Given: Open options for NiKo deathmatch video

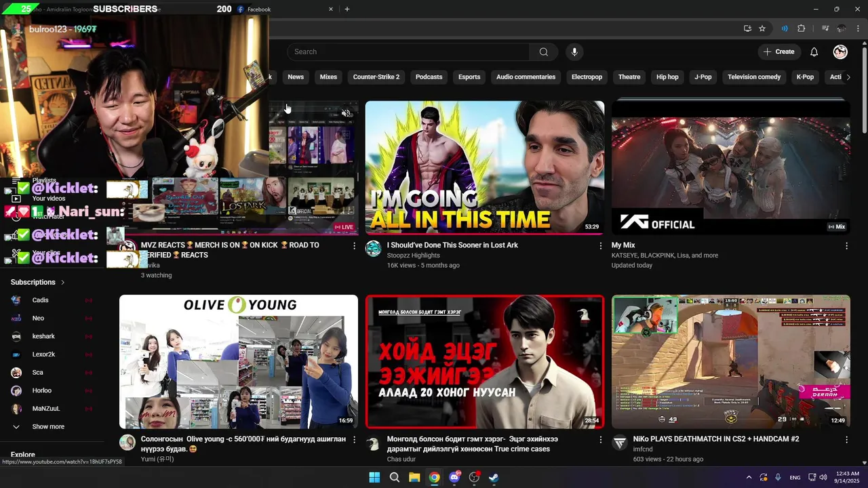Looking at the screenshot, I should click(846, 439).
